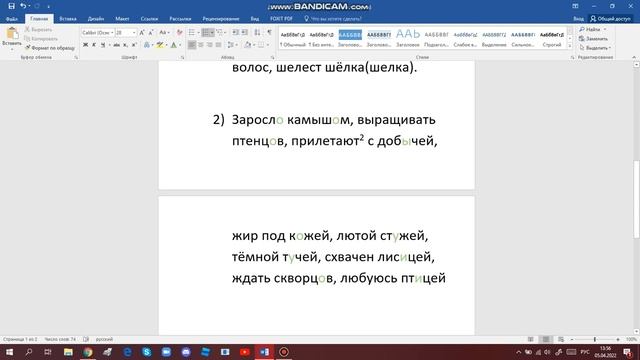Apply the Обычный style
The width and height of the screenshot is (640, 360).
click(293, 39)
